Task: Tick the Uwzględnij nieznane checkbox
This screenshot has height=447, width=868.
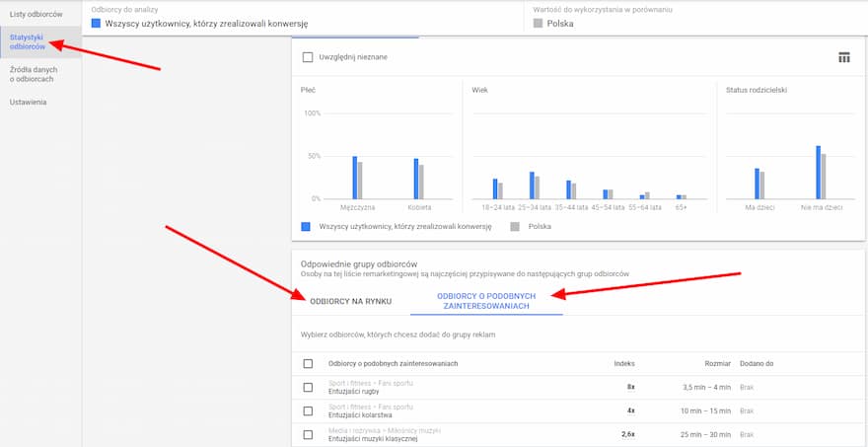Action: (308, 57)
